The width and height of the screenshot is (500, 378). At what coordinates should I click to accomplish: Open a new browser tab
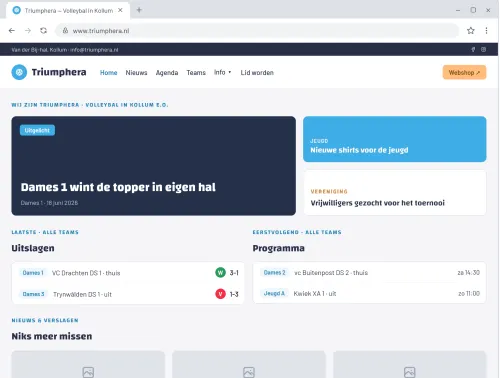click(x=139, y=10)
